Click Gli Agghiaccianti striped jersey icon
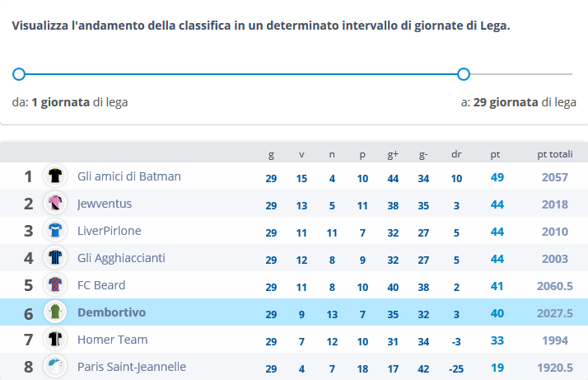The width and height of the screenshot is (588, 380). click(55, 257)
